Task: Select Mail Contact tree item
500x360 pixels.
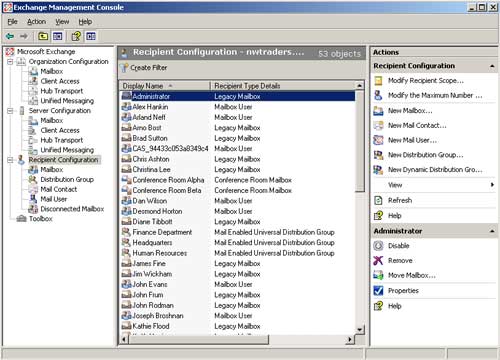Action: 59,189
